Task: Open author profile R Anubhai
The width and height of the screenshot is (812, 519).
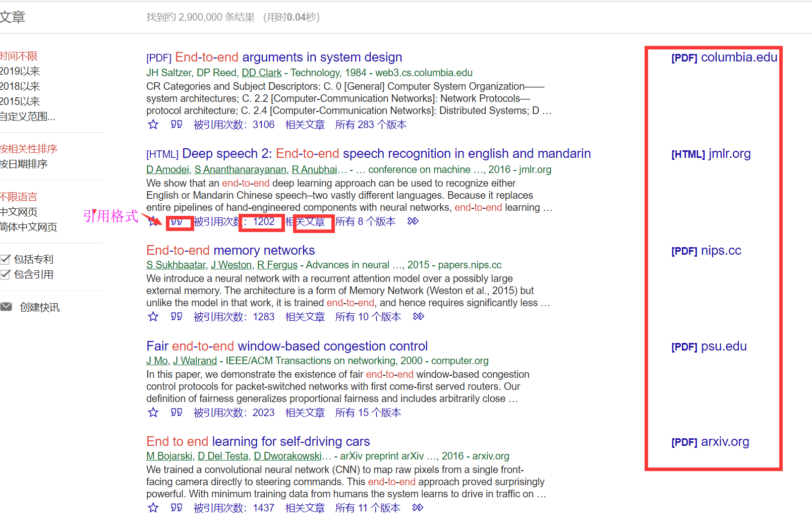Action: pos(315,169)
